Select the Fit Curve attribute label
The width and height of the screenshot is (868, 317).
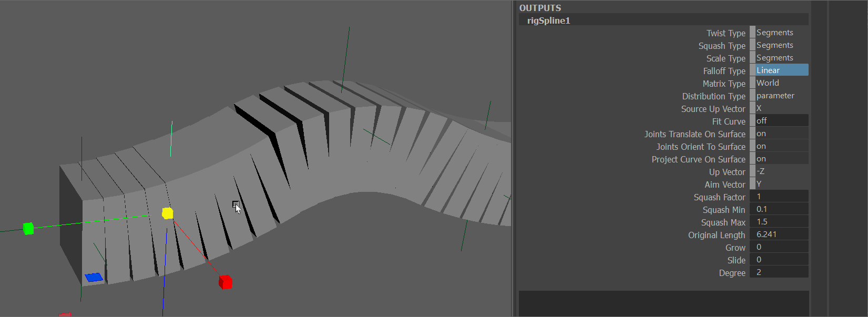tap(729, 121)
